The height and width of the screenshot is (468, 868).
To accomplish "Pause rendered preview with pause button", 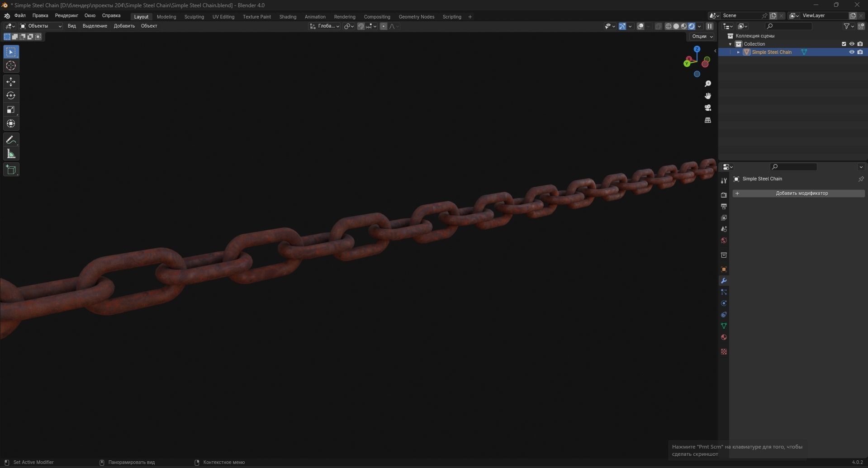I will [709, 26].
